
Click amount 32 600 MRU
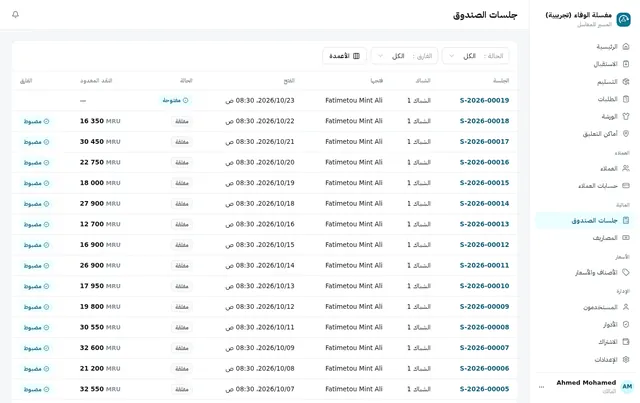[100, 348]
